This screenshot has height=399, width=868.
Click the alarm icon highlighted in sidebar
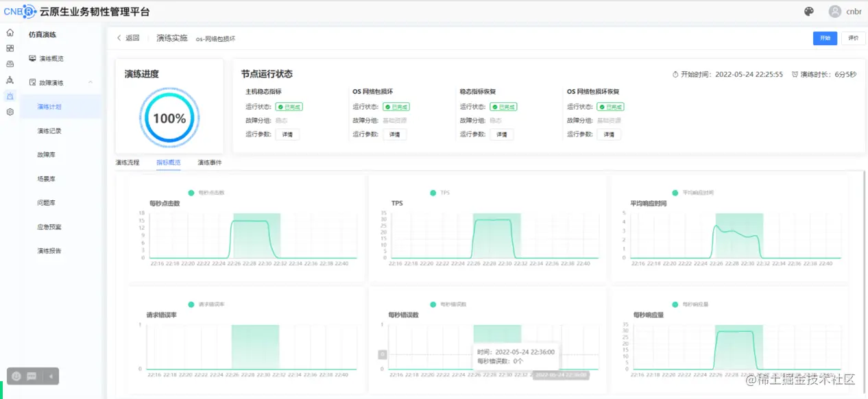click(x=10, y=97)
